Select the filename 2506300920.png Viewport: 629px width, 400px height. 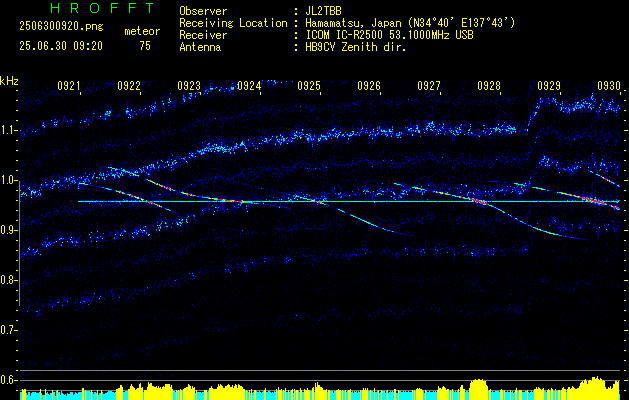61,26
